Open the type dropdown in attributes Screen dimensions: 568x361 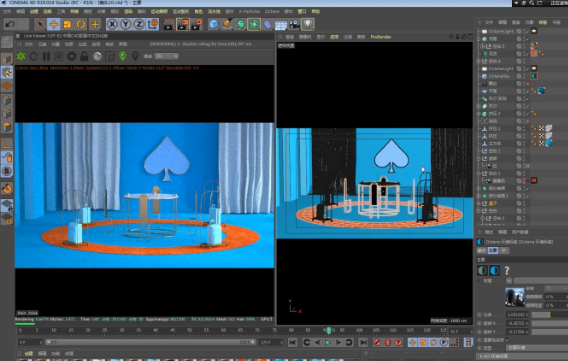click(537, 348)
